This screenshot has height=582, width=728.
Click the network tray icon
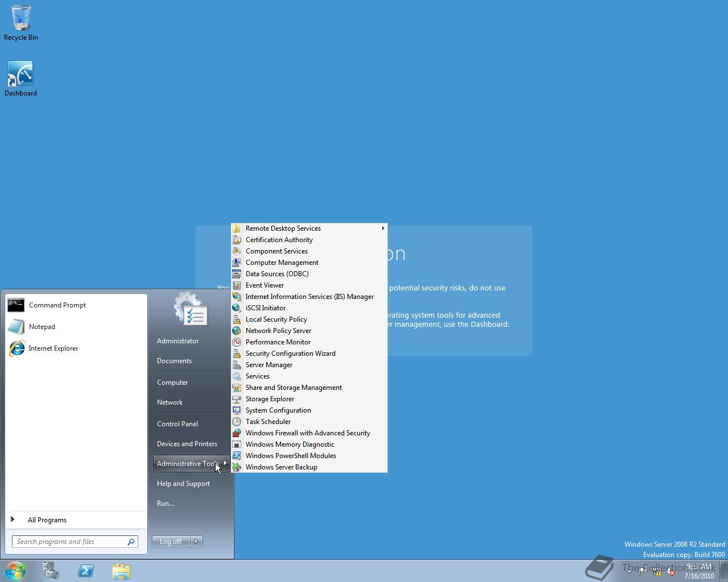[x=657, y=572]
